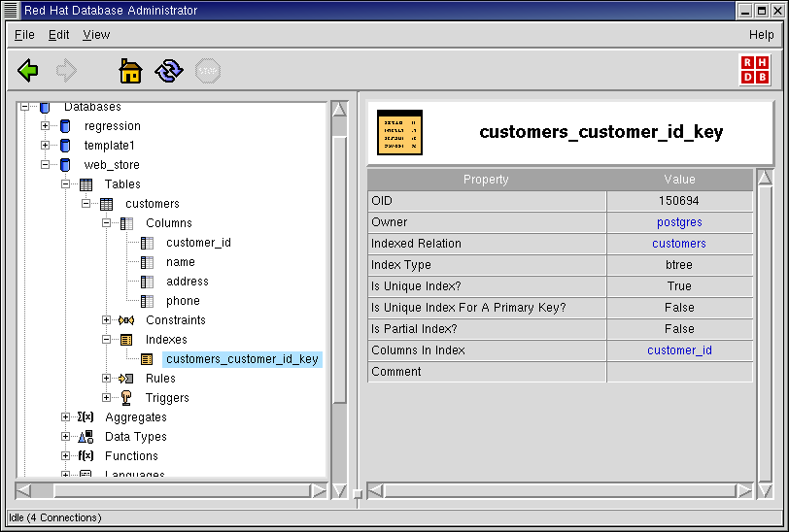Open the View menu
Image resolution: width=789 pixels, height=532 pixels.
[x=96, y=35]
